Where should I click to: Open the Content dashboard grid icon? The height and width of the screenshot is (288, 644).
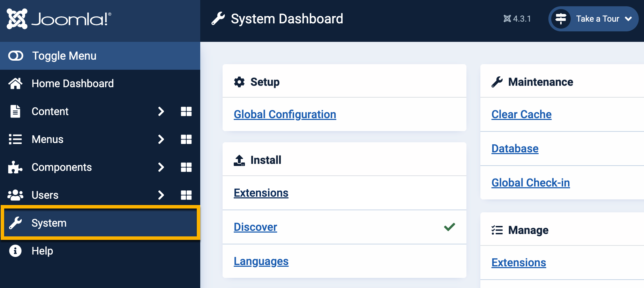coord(186,112)
